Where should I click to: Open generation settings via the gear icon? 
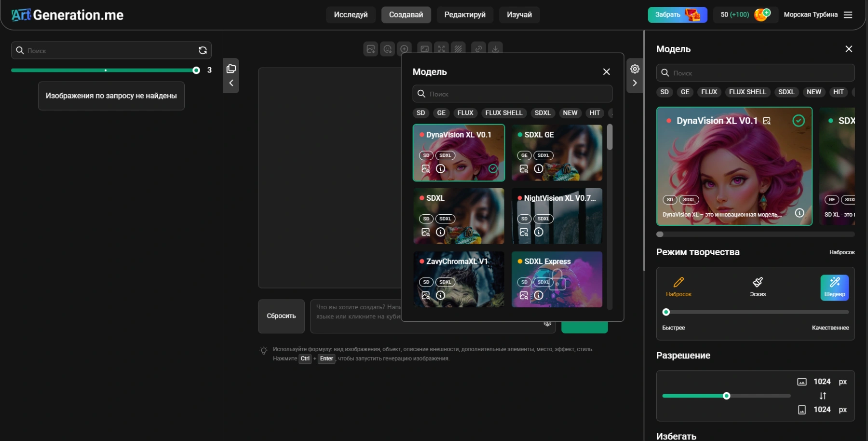tap(635, 69)
